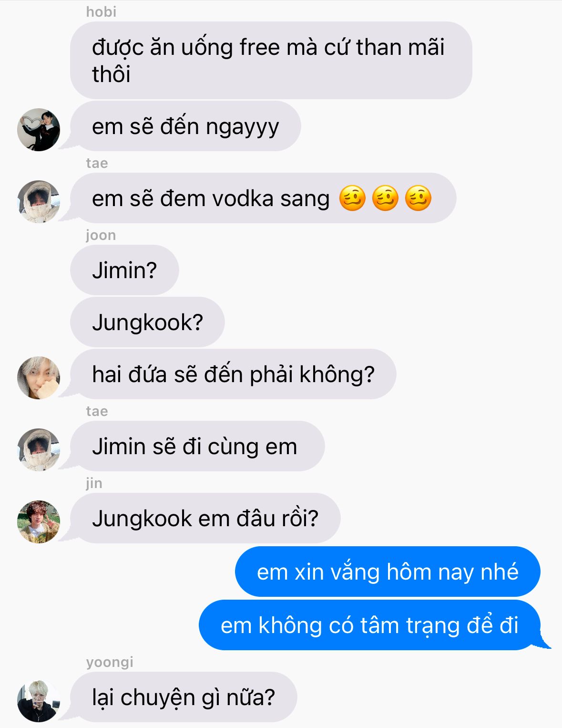This screenshot has height=728, width=562.
Task: Tap joon's avatar beside 'hai đứa sẽ đến'
Action: [39, 378]
